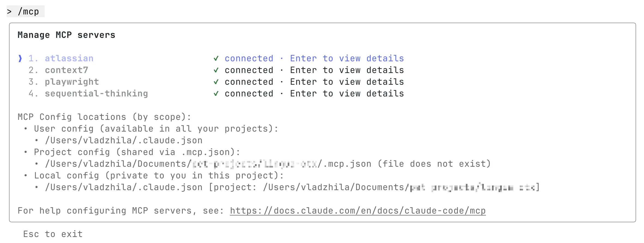Click "Enter to view details" for atlassian
644x243 pixels.
347,59
